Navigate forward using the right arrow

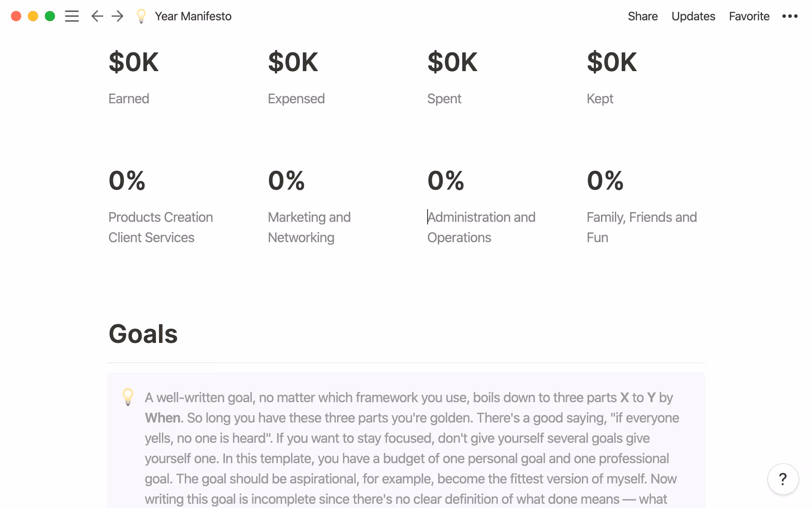click(117, 16)
